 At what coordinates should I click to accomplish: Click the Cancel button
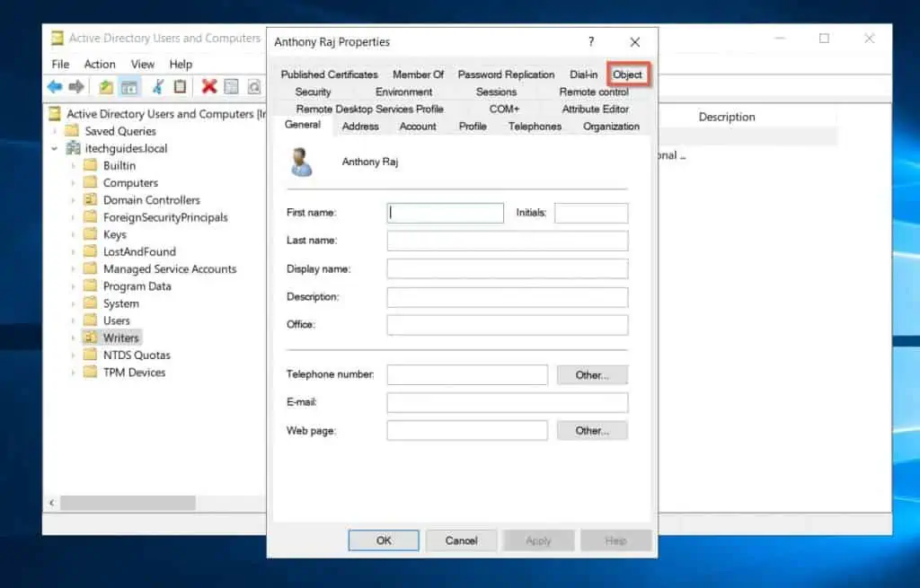461,540
